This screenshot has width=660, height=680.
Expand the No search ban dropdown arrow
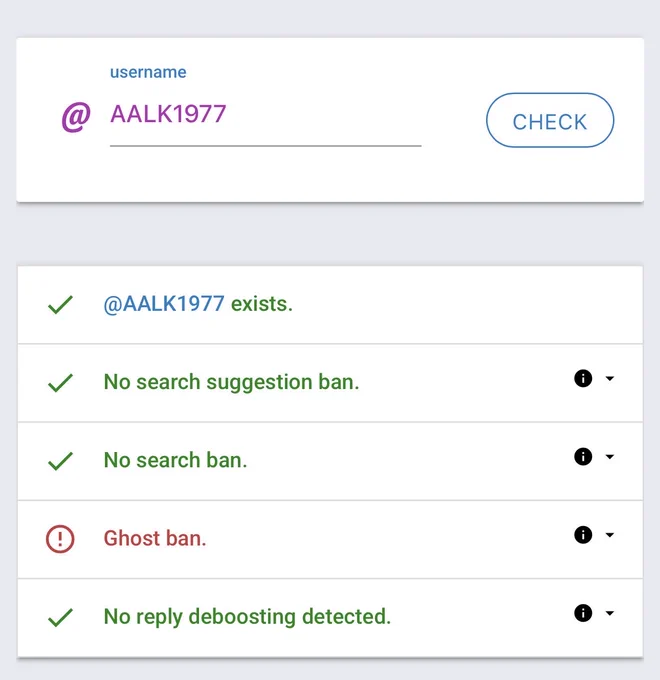click(609, 457)
